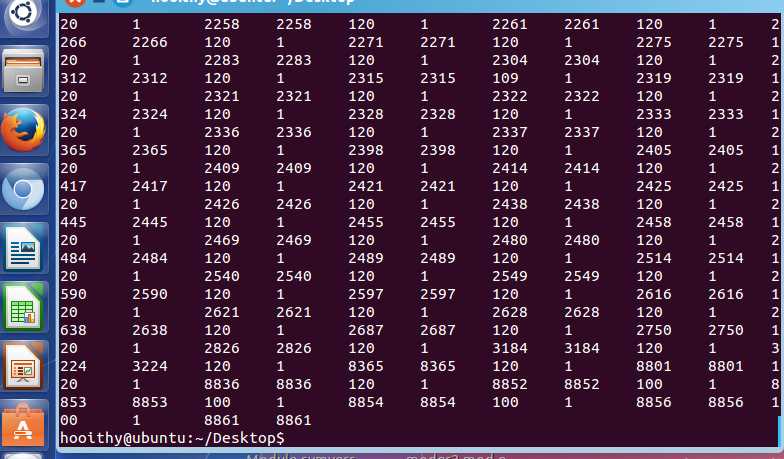784x459 pixels.
Task: Click the truncated value 590 at line start
Action: tap(73, 294)
